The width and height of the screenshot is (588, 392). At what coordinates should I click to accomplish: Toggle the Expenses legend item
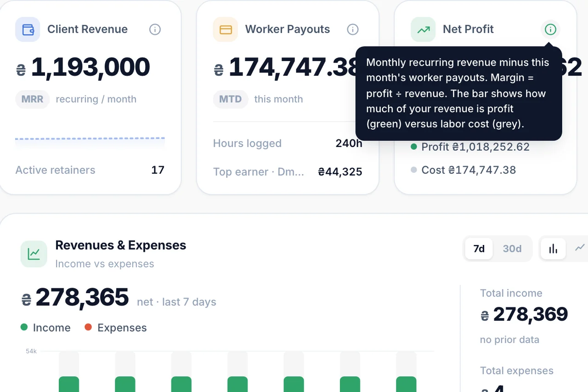116,328
